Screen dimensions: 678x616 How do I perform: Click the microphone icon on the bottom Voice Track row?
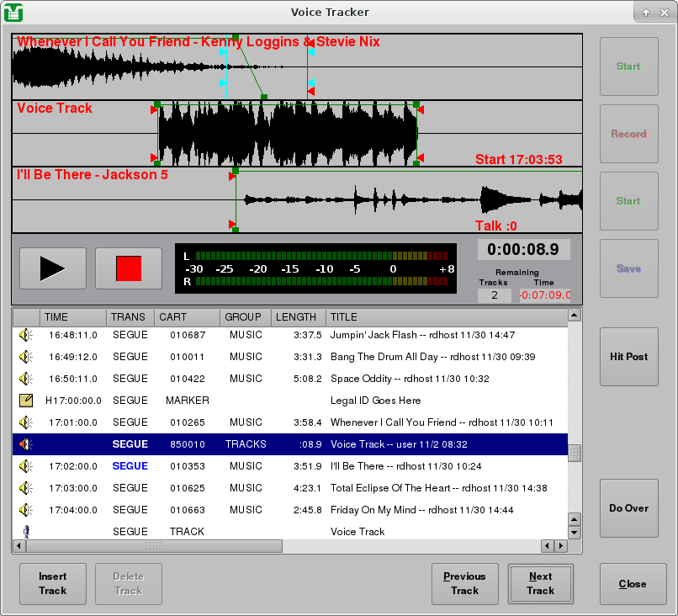[x=25, y=531]
